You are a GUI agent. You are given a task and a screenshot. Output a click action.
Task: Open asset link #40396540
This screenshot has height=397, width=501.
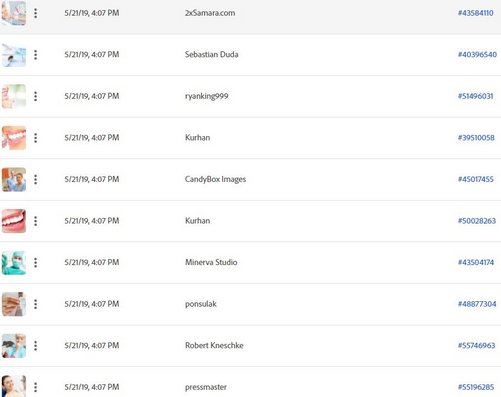(x=477, y=55)
